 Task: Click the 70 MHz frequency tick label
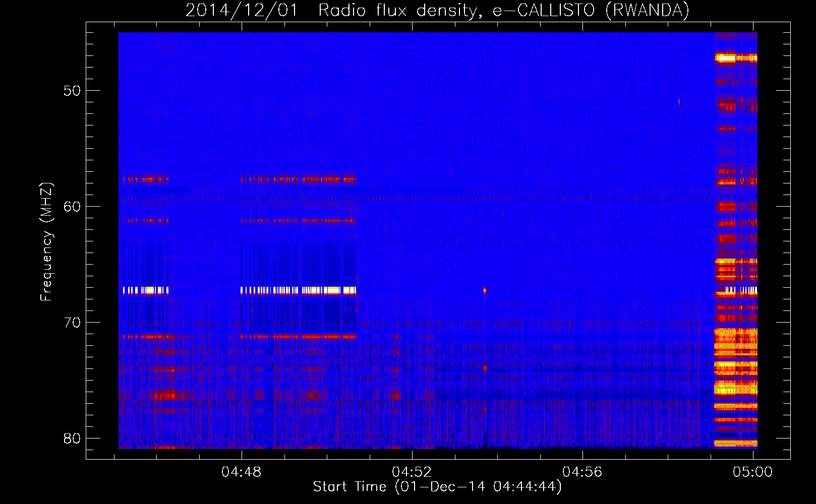(x=72, y=323)
